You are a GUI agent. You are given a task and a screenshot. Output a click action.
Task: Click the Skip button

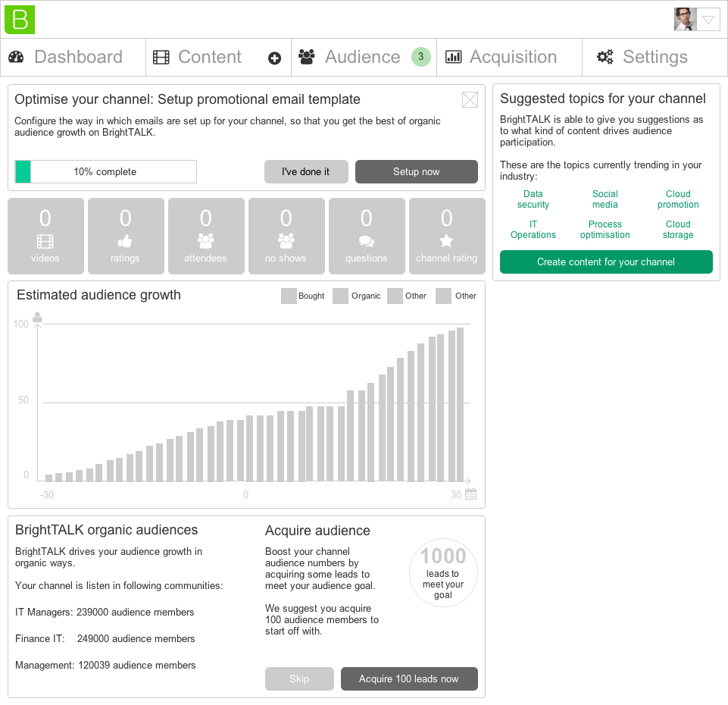click(x=299, y=679)
